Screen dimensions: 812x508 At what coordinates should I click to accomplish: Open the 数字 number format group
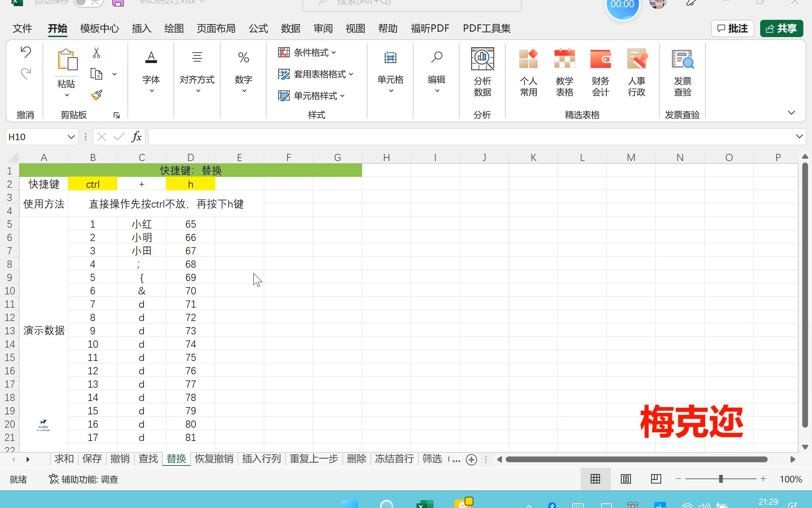244,72
